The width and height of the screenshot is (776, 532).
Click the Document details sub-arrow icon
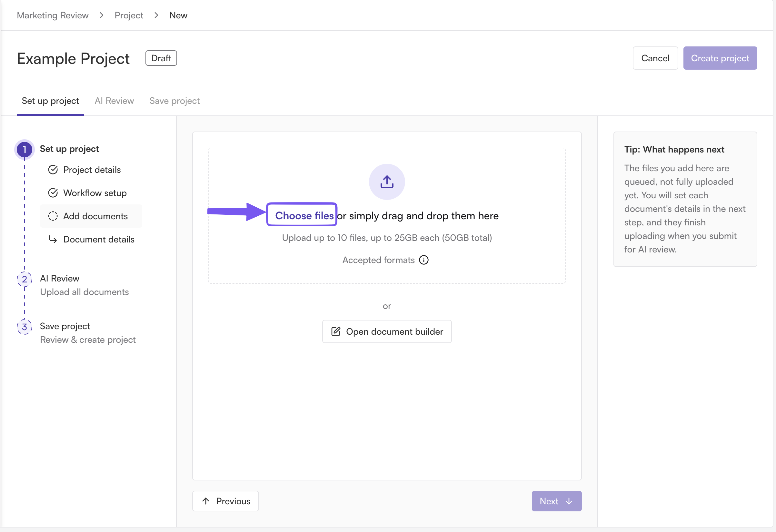pos(53,239)
